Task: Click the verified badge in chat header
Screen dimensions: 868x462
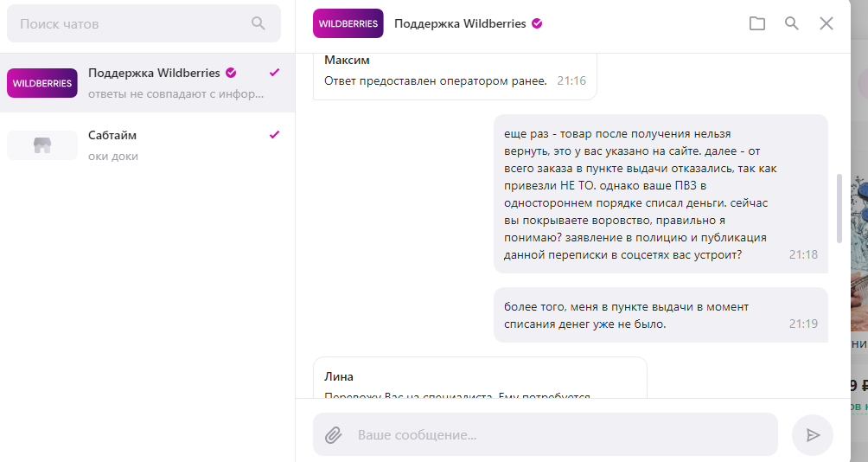Action: click(537, 23)
